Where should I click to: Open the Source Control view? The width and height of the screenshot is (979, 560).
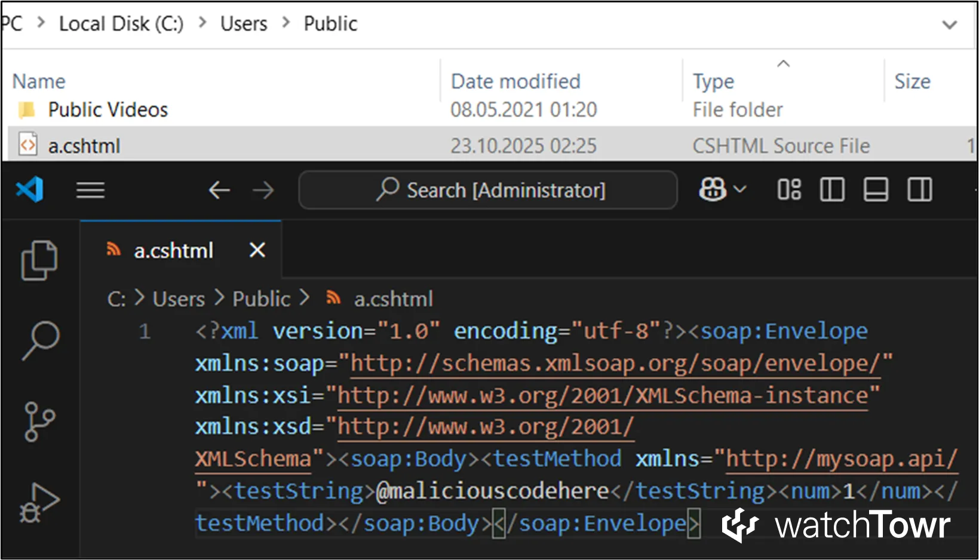39,421
